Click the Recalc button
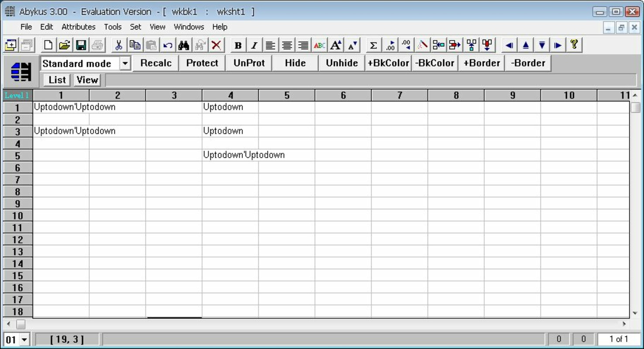The image size is (644, 349). 156,63
